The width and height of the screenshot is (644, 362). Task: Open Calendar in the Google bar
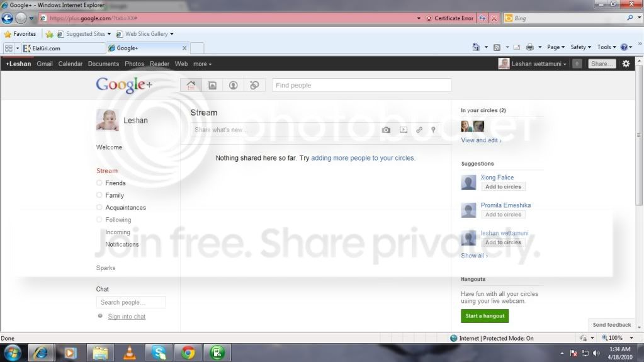tap(71, 64)
